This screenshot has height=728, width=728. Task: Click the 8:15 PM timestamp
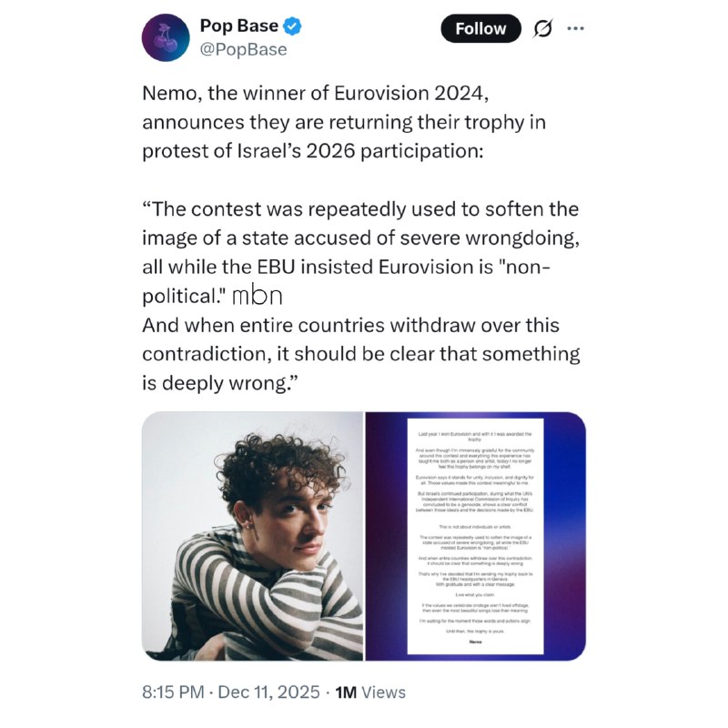173,693
